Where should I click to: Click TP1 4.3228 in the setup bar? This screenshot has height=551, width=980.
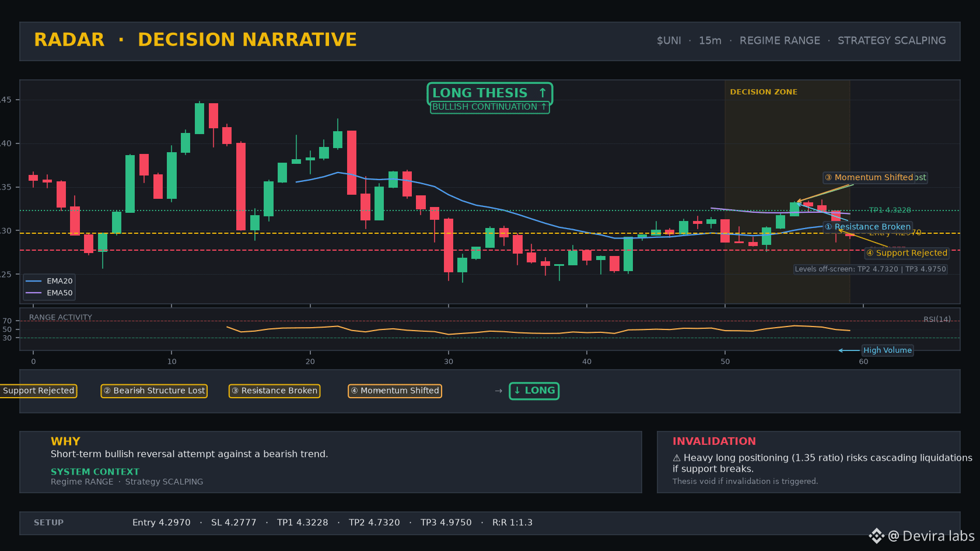303,523
